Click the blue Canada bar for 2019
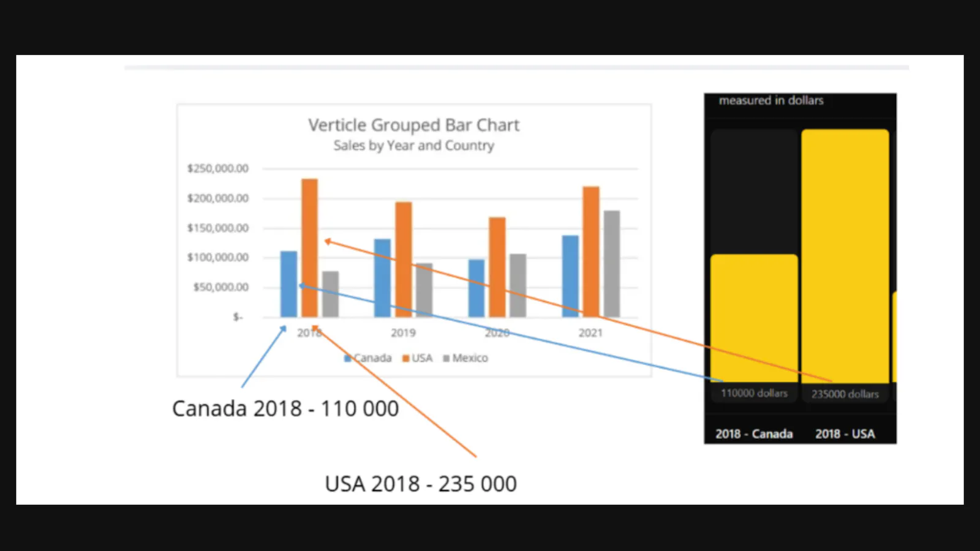This screenshot has width=980, height=551. pos(382,278)
